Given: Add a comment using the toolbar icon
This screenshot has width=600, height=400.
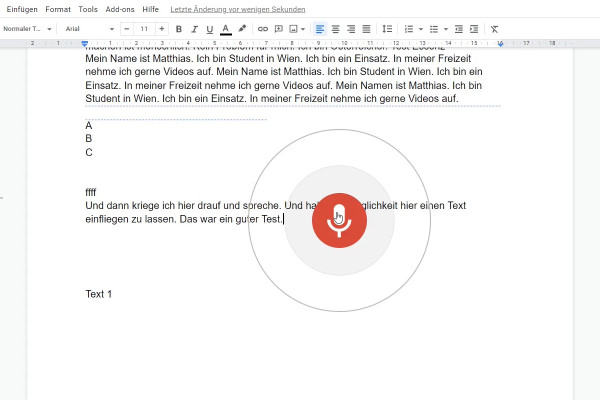Looking at the screenshot, I should (x=279, y=29).
